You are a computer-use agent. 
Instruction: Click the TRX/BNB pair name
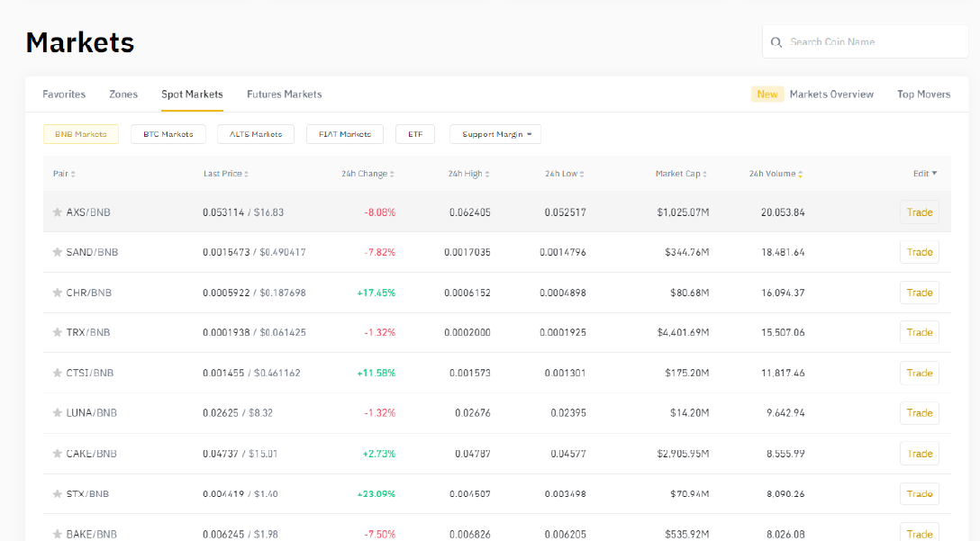pyautogui.click(x=88, y=332)
